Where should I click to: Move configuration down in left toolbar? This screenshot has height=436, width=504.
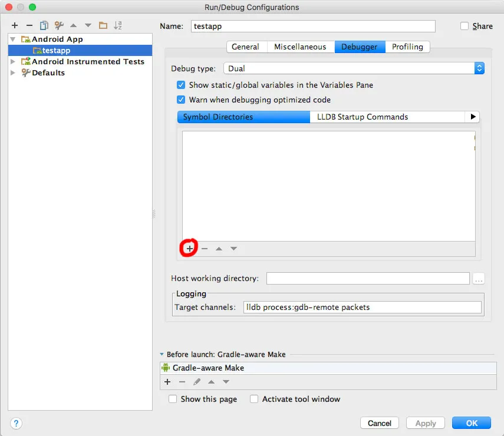click(88, 25)
